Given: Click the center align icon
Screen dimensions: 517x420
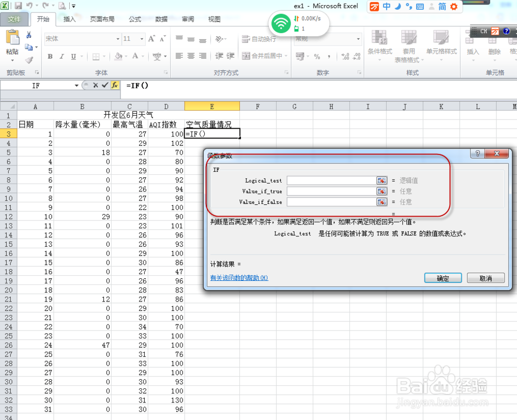Looking at the screenshot, I should coord(191,56).
